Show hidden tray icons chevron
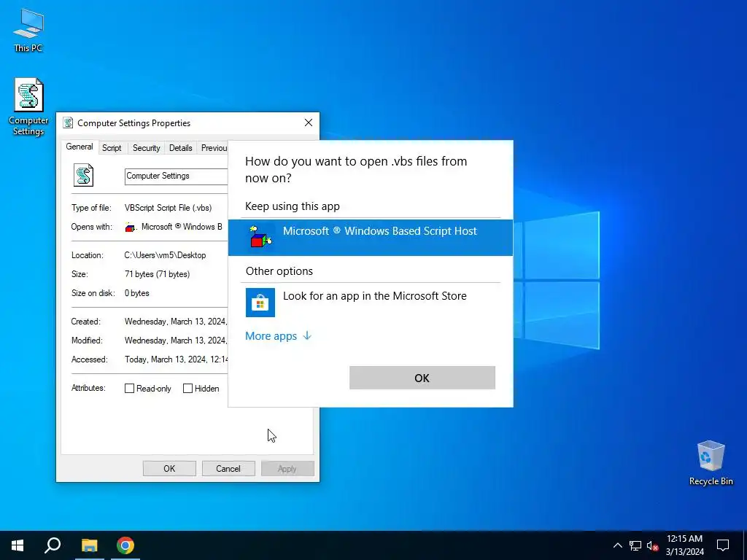 coord(617,545)
